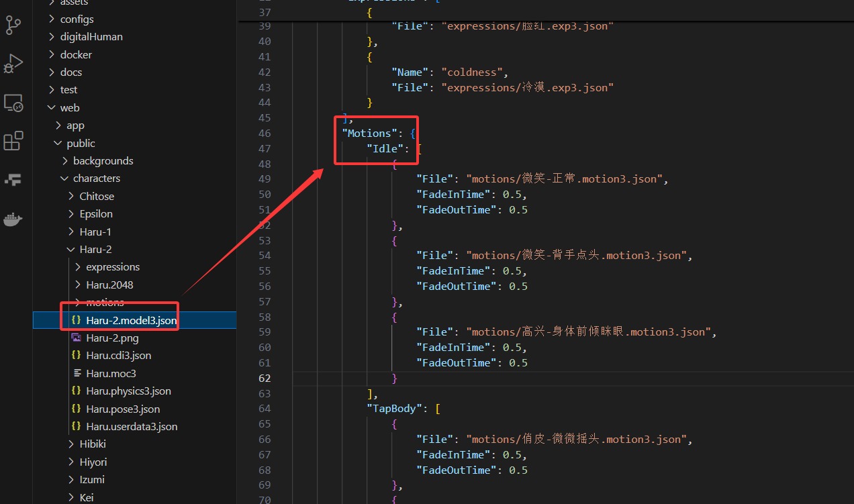854x504 pixels.
Task: Click the "expressions/冷漠.exp3.json" string
Action: click(x=527, y=87)
